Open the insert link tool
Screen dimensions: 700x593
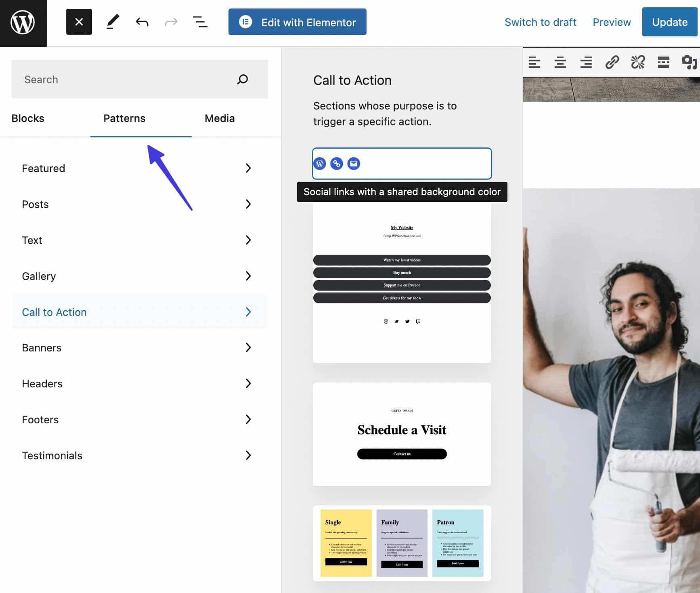pos(611,63)
